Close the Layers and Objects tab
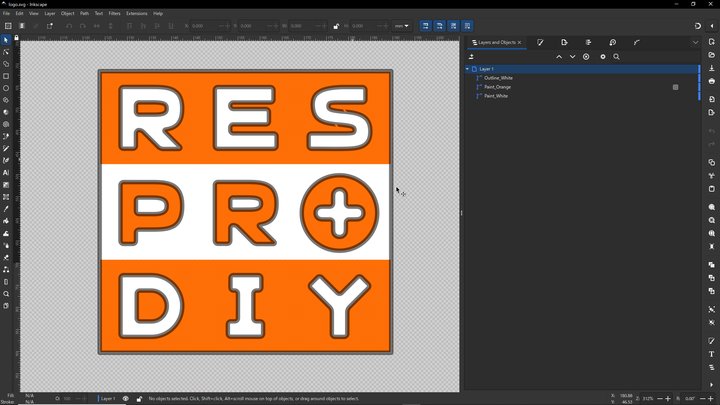Screen dimensions: 720x405 [x=520, y=42]
